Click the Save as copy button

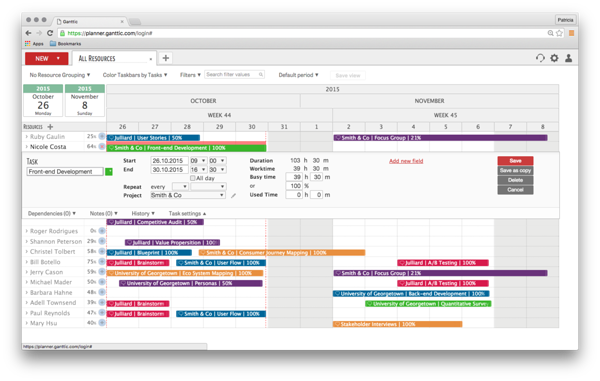tap(515, 171)
